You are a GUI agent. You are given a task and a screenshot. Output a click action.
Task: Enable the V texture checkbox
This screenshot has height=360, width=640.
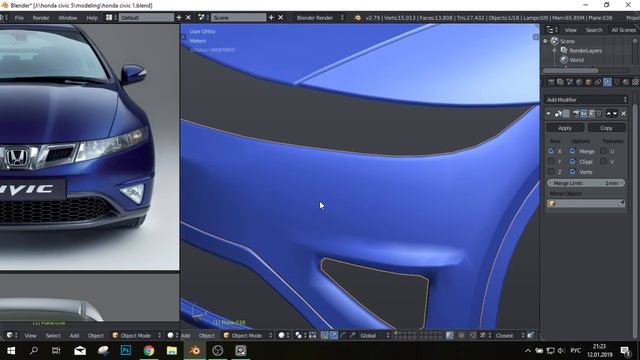603,161
